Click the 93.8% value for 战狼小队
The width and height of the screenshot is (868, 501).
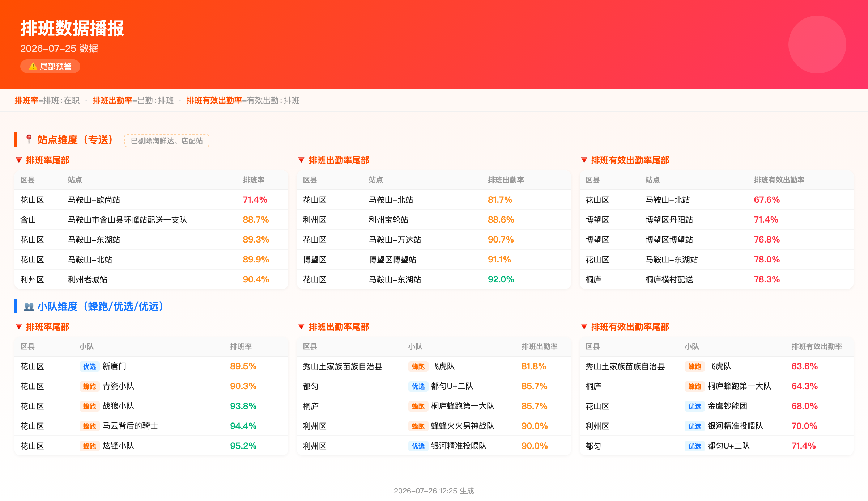(243, 406)
